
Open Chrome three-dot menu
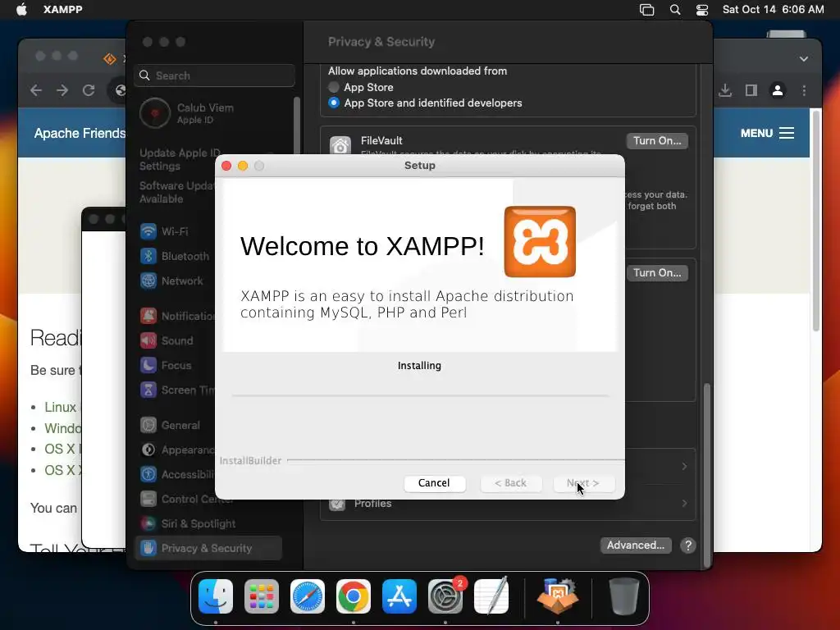[x=804, y=90]
